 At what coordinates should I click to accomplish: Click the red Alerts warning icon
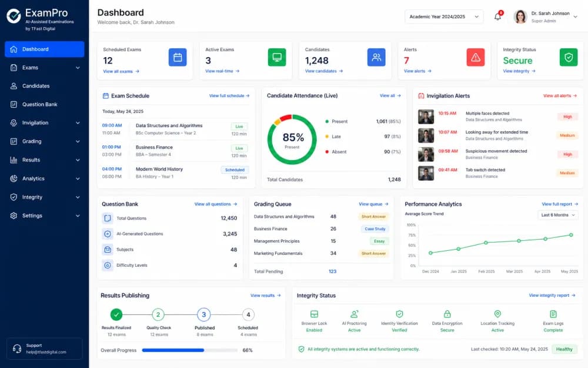pos(476,58)
